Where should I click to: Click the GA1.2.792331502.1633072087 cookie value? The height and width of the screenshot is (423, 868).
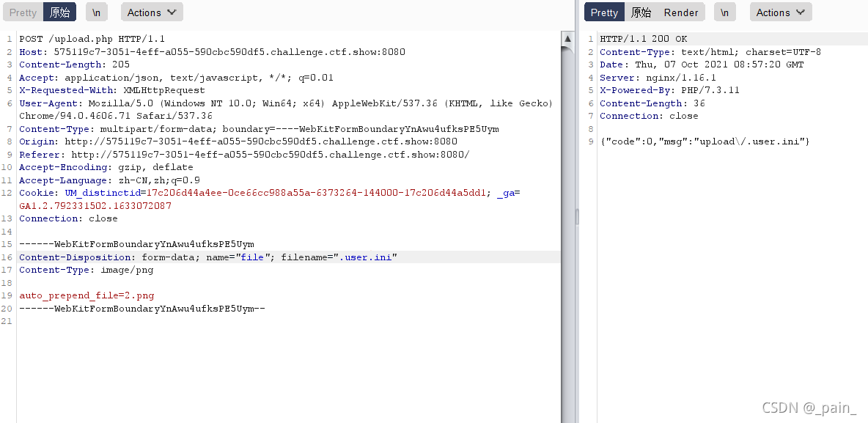click(95, 206)
